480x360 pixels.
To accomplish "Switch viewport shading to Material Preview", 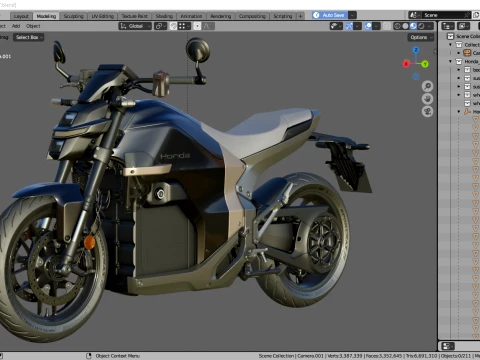I will tap(413, 26).
